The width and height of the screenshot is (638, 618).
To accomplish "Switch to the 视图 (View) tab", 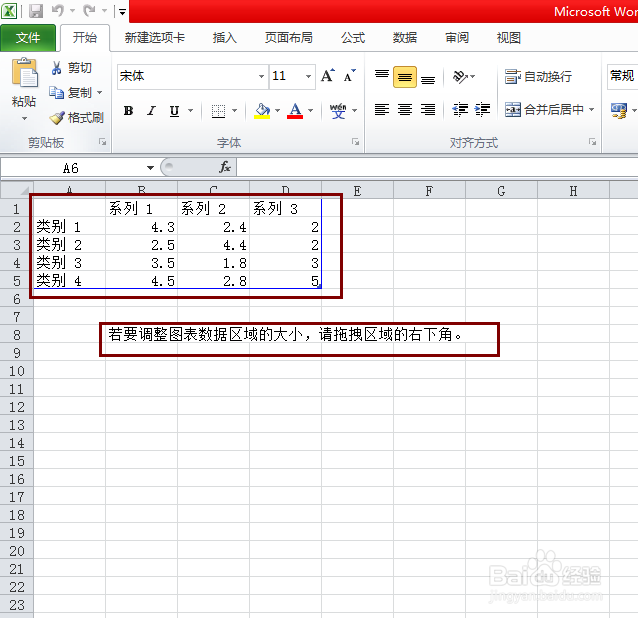I will 509,38.
